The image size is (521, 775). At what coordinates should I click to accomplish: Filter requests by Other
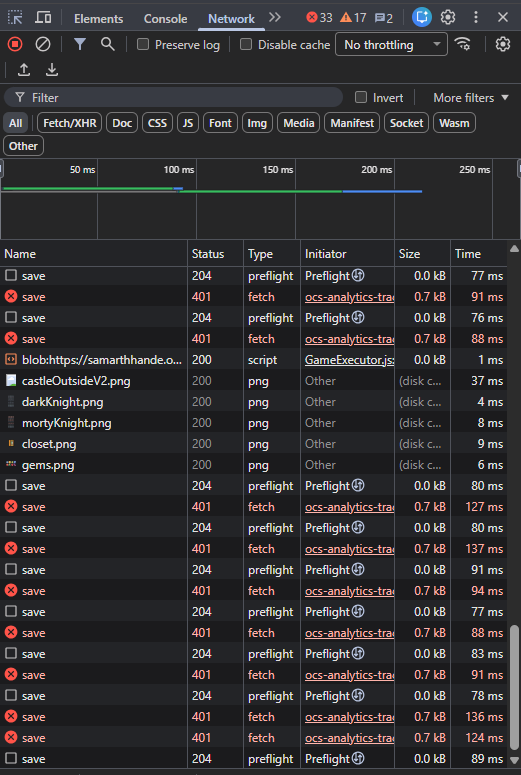tap(23, 146)
